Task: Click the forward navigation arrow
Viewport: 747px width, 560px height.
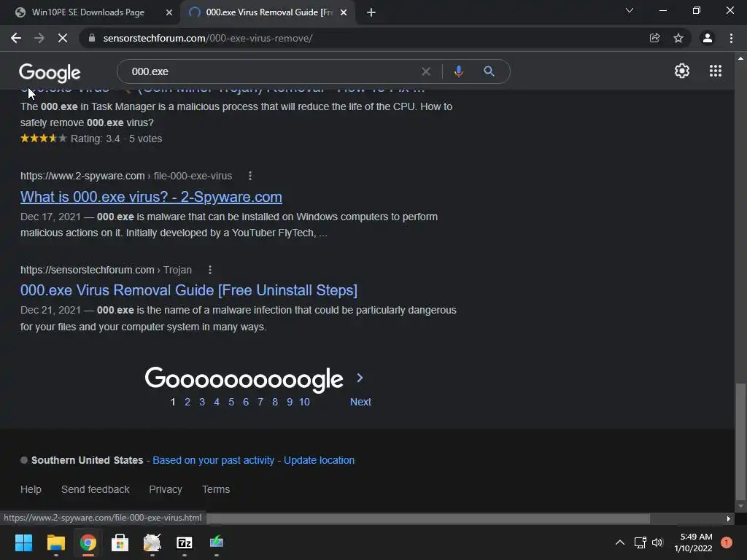Action: 39,38
